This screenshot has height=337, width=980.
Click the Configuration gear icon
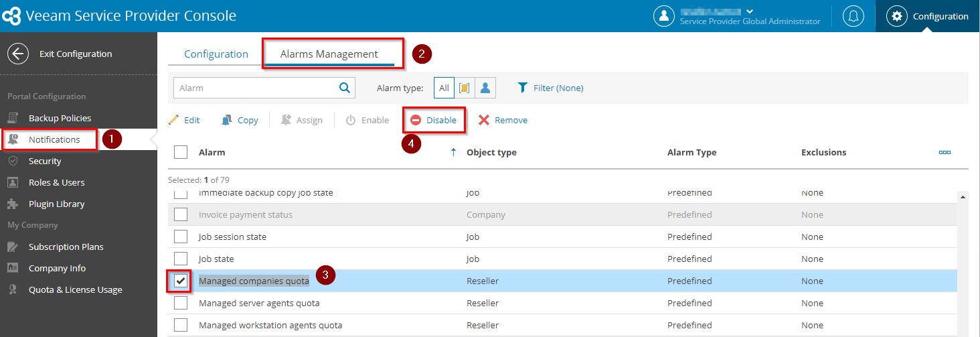point(897,16)
